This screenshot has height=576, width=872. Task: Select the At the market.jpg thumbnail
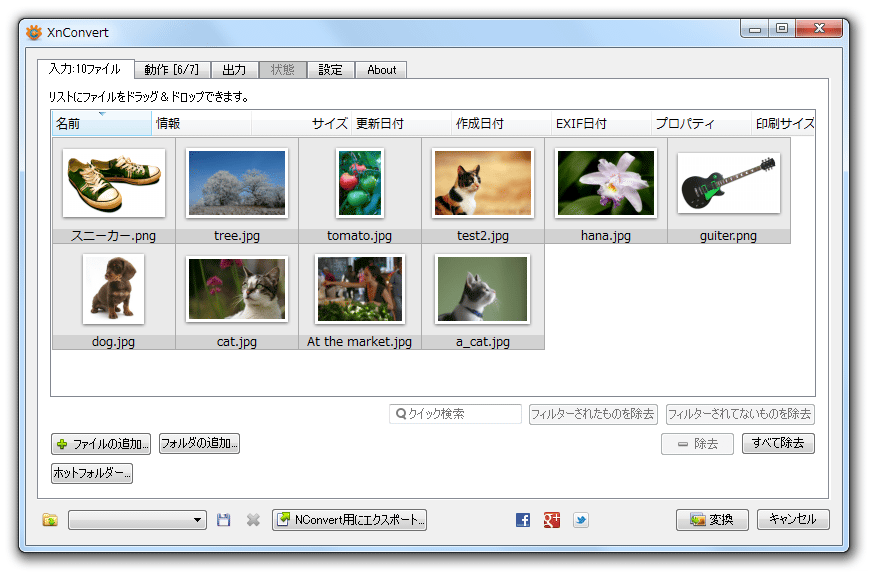(359, 296)
